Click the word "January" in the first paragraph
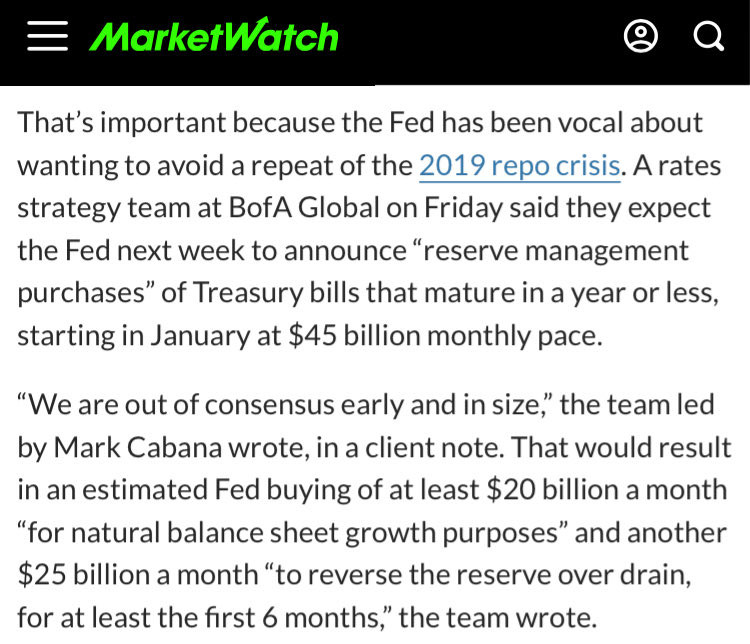This screenshot has width=750, height=644. point(200,335)
